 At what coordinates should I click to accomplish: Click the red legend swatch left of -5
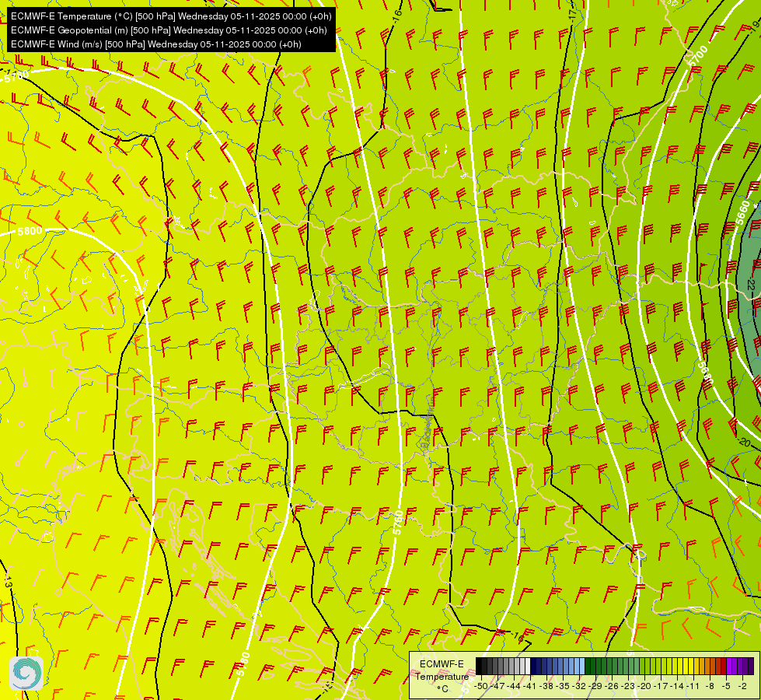[x=724, y=666]
